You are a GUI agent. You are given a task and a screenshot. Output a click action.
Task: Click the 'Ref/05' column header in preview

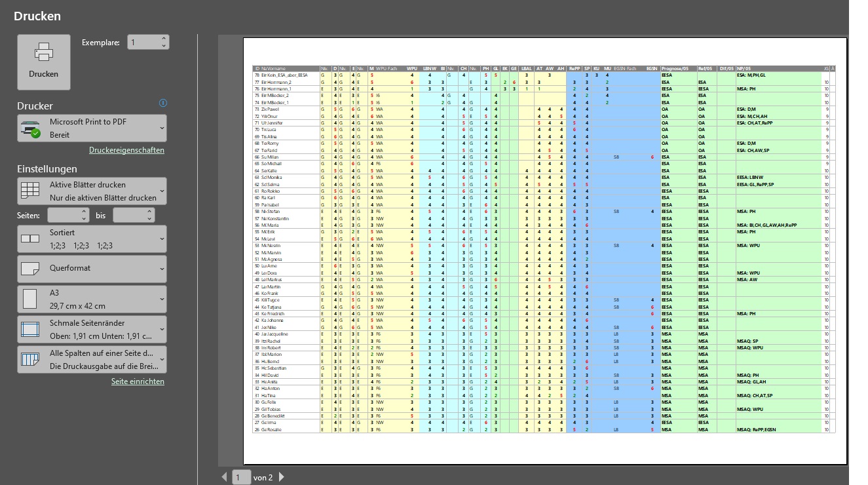(x=705, y=68)
